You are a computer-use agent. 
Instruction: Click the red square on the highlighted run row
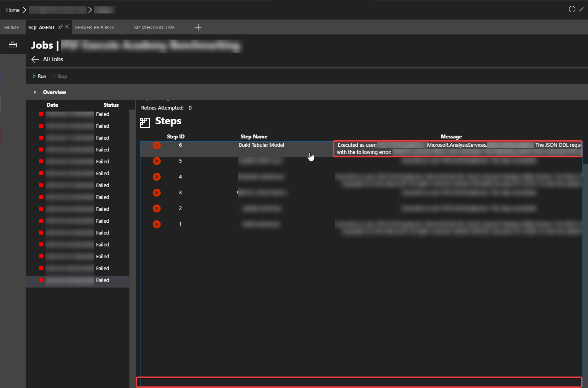tap(40, 280)
